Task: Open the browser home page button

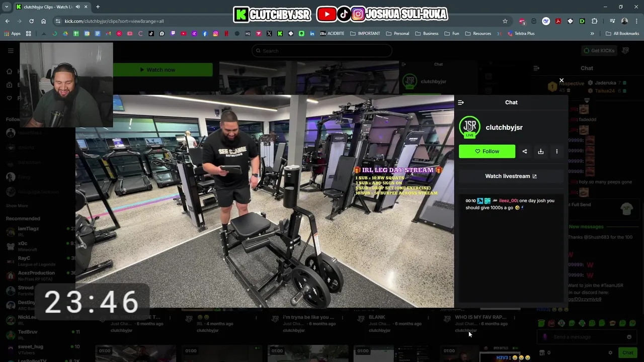Action: [x=43, y=21]
